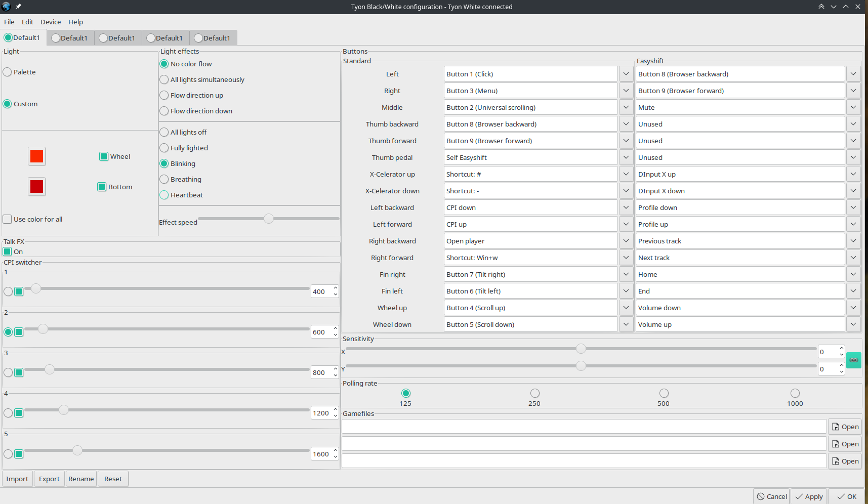
Task: Click the Sensitivity X slider handle
Action: pos(581,349)
